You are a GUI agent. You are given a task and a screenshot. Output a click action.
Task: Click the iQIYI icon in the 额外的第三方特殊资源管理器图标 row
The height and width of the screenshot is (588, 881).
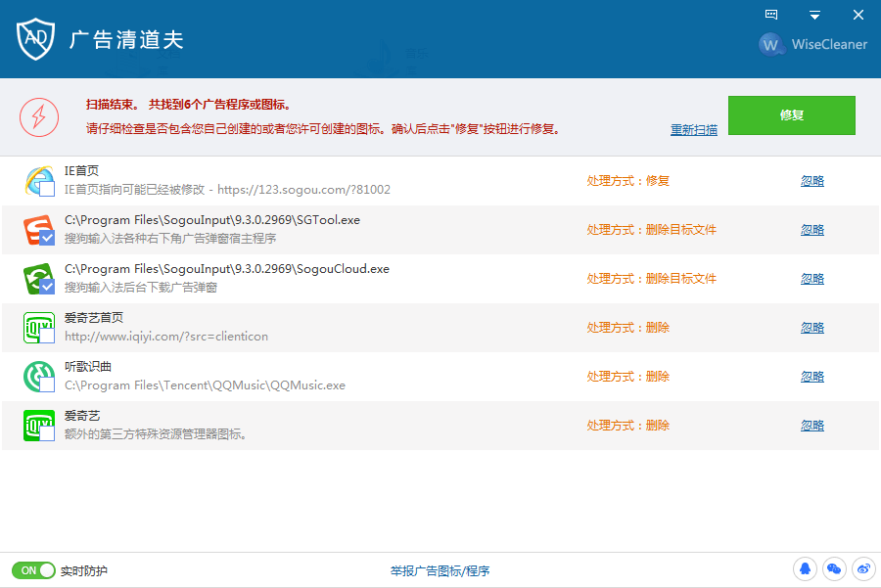pos(39,426)
